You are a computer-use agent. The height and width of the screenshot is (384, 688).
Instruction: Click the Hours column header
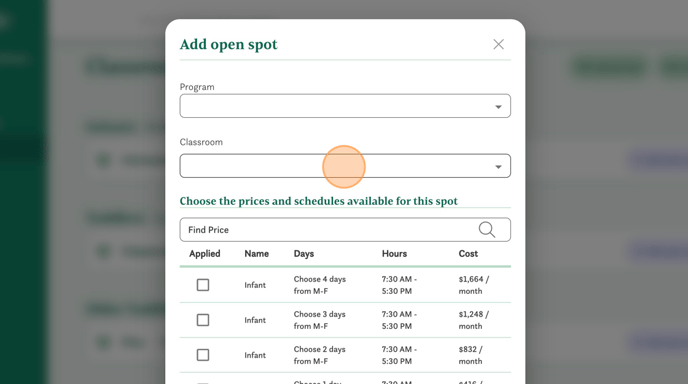pos(394,254)
